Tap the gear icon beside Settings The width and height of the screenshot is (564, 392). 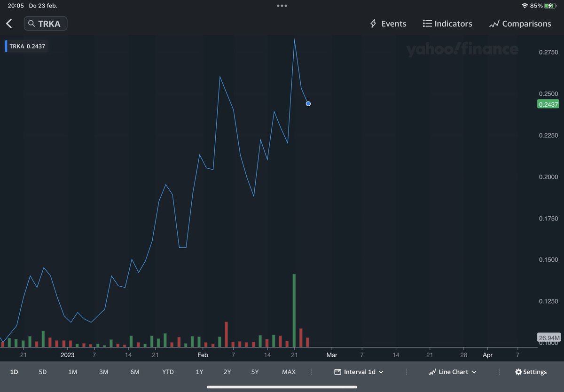[518, 372]
